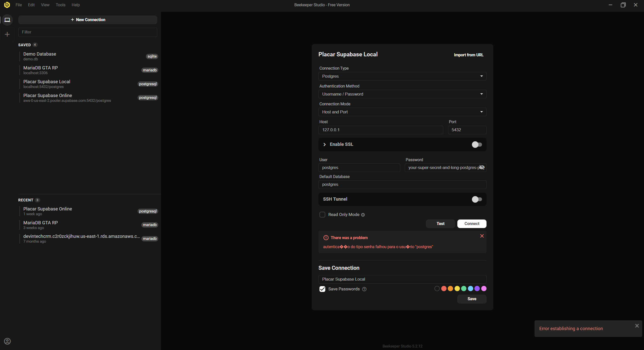644x350 pixels.
Task: Open recent MariaDB GTA RP from 3 weeks ago
Action: (89, 225)
